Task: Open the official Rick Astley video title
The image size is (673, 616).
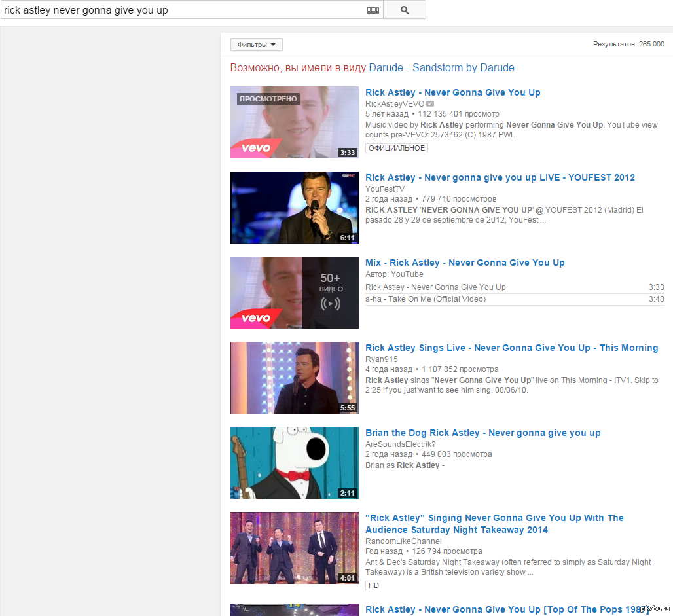Action: coord(452,92)
